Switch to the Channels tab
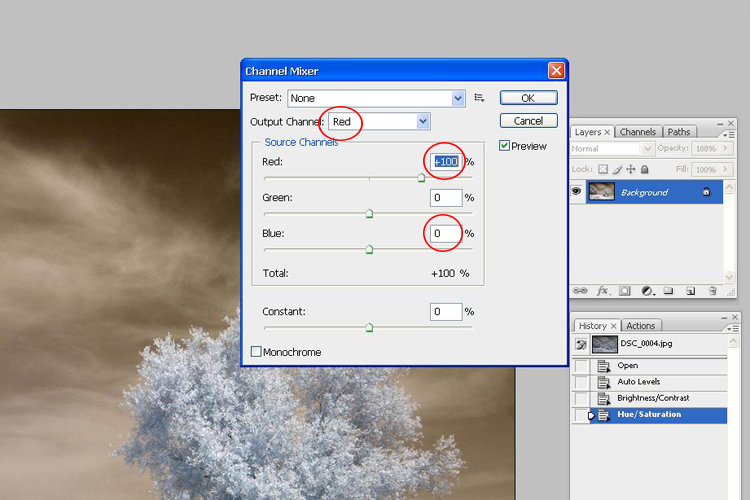 coord(637,132)
